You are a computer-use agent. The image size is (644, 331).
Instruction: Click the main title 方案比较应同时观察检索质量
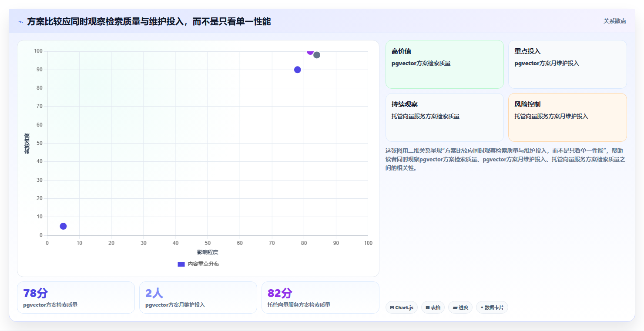click(x=149, y=21)
